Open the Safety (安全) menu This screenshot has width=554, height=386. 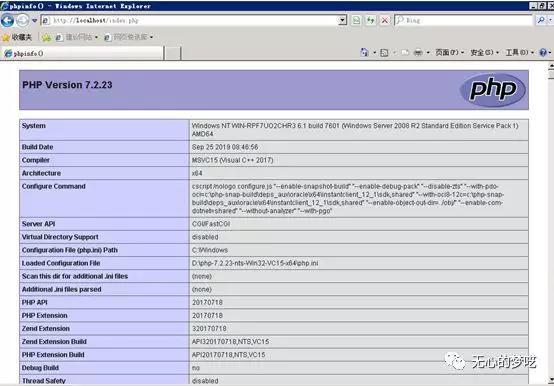coord(484,53)
